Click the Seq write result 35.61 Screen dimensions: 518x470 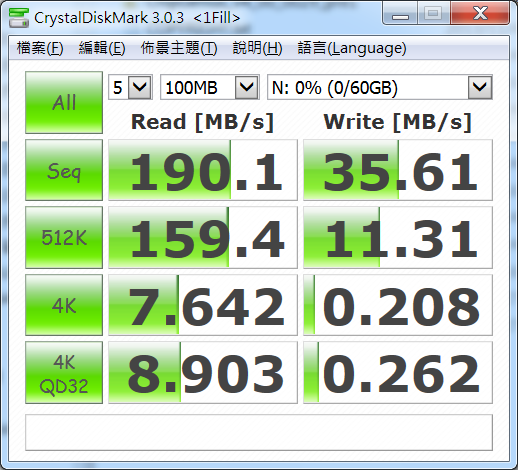pyautogui.click(x=398, y=170)
